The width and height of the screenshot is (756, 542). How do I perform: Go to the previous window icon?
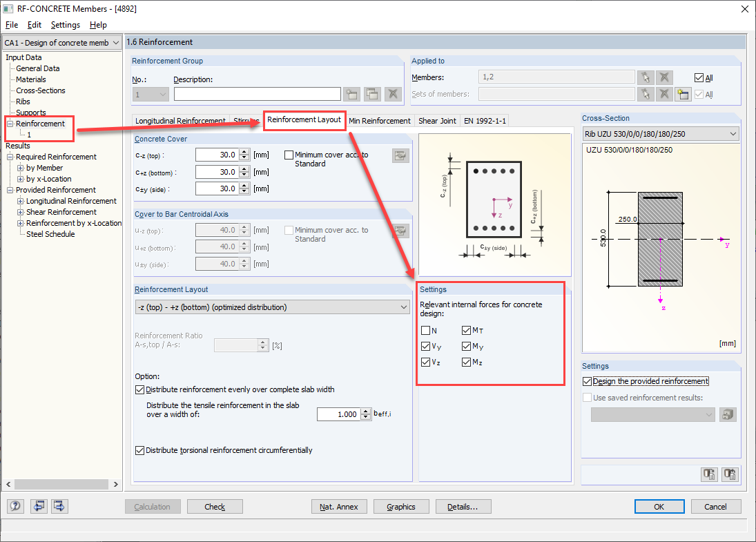[x=39, y=506]
